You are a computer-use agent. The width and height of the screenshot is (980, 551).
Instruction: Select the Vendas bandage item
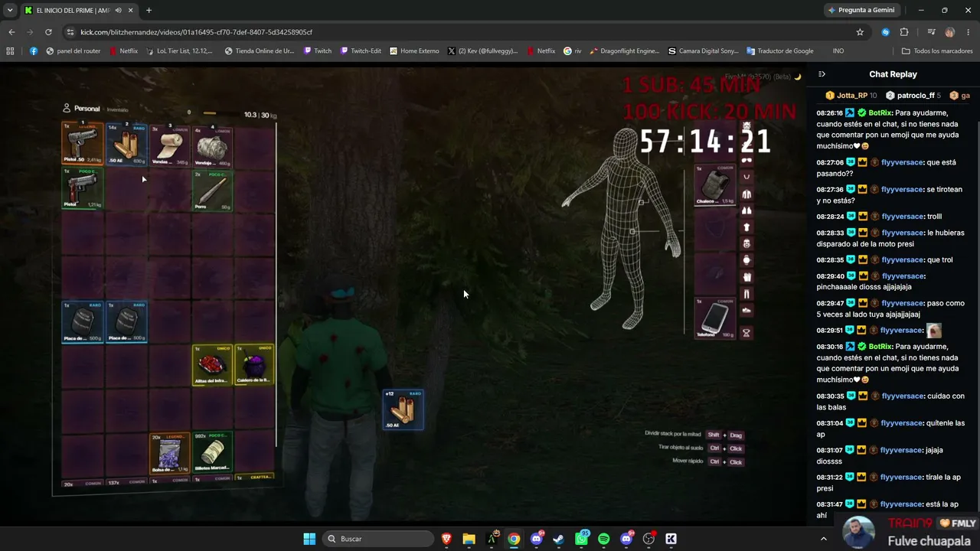(x=169, y=145)
